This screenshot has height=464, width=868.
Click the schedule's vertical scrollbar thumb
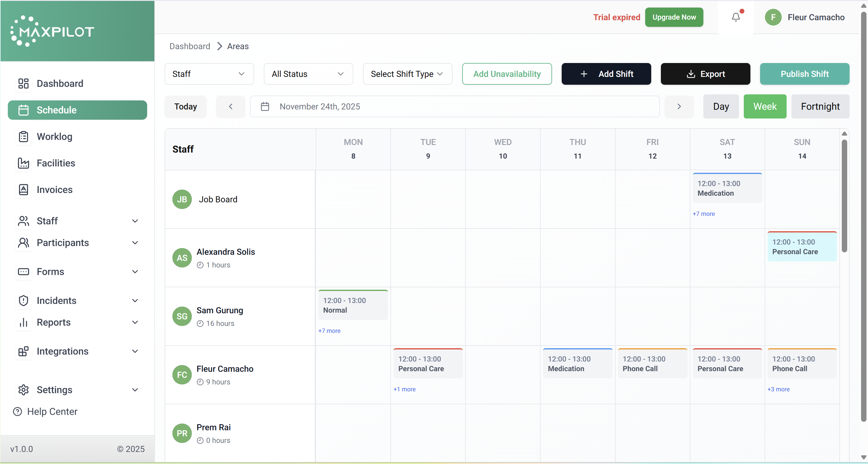click(844, 195)
